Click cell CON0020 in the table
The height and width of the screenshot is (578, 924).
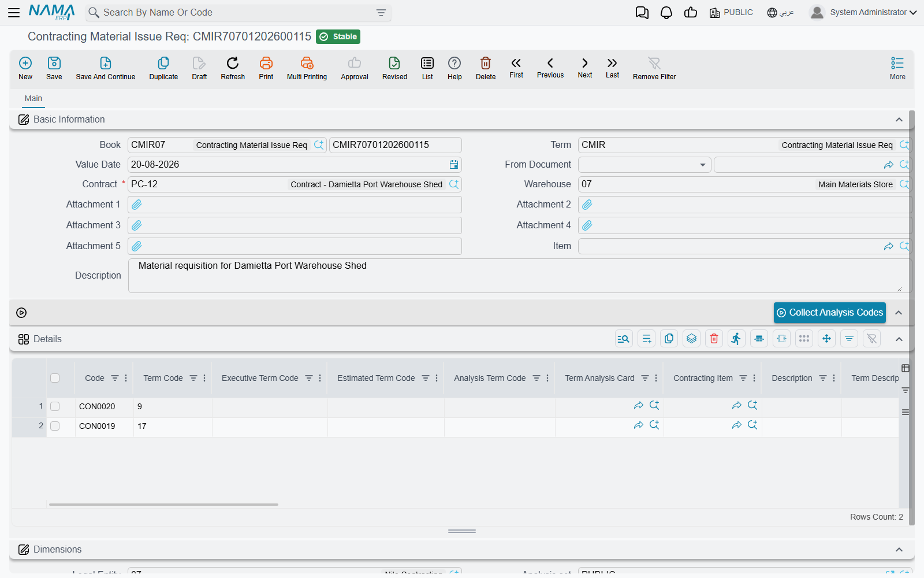tap(105, 406)
